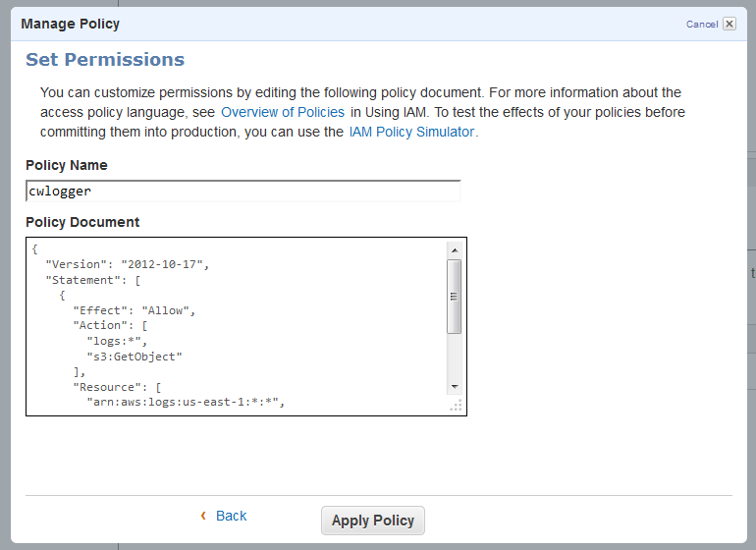756x550 pixels.
Task: Click the Cancel text in dialog header
Action: [x=702, y=25]
